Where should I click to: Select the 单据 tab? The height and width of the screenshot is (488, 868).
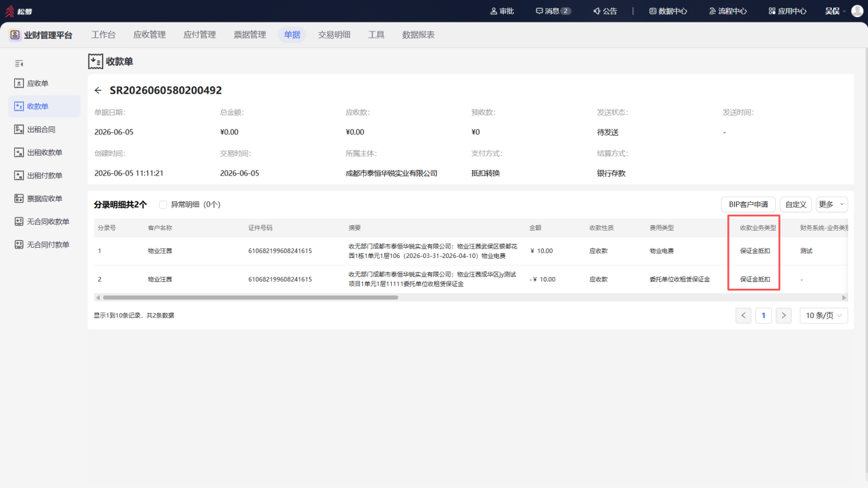coord(292,35)
